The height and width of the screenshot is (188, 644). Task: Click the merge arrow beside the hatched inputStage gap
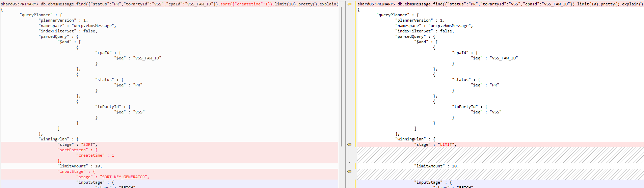(349, 171)
